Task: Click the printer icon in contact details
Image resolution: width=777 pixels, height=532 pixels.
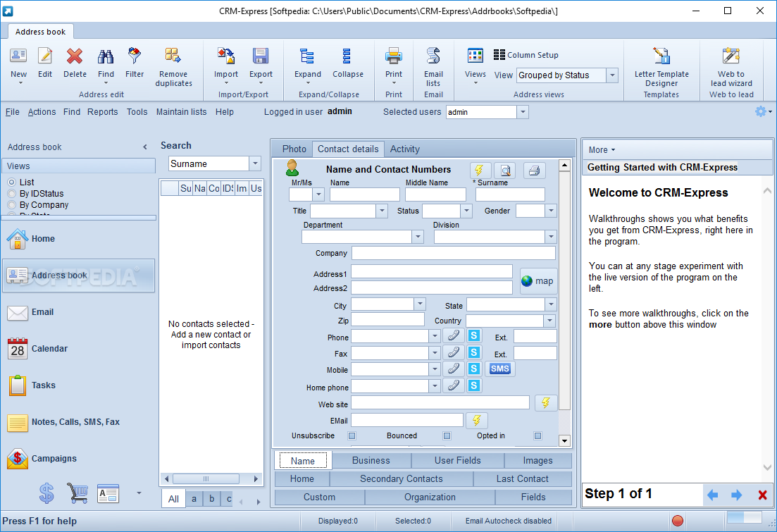Action: pyautogui.click(x=534, y=171)
